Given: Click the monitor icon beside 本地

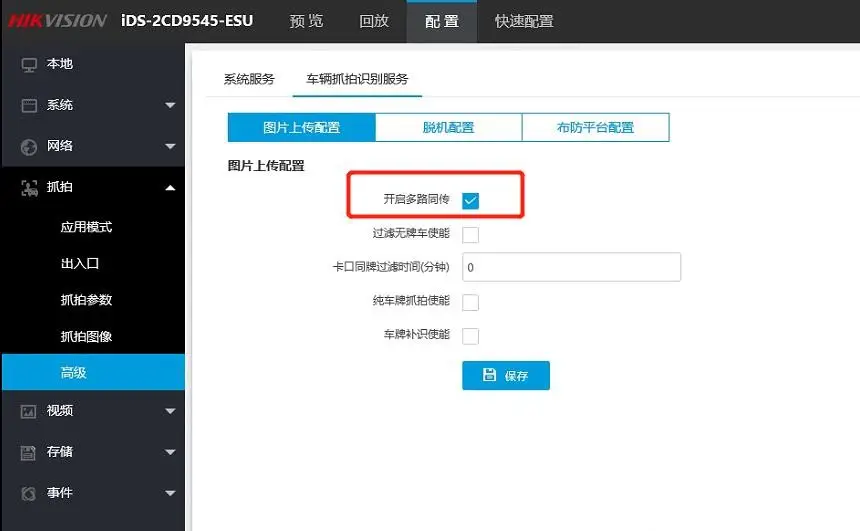Looking at the screenshot, I should 29,65.
